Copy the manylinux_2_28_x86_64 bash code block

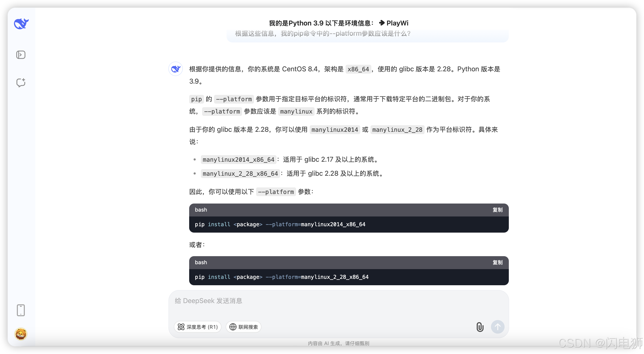click(497, 262)
